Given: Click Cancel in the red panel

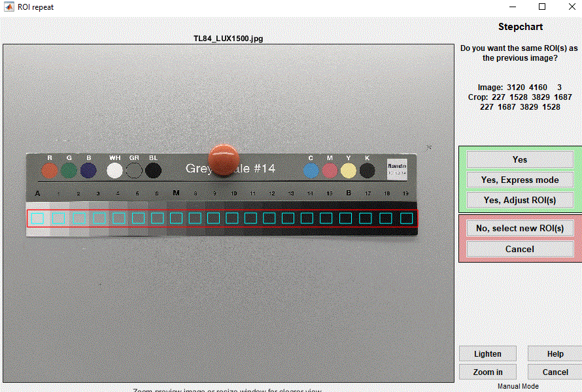Looking at the screenshot, I should [520, 249].
